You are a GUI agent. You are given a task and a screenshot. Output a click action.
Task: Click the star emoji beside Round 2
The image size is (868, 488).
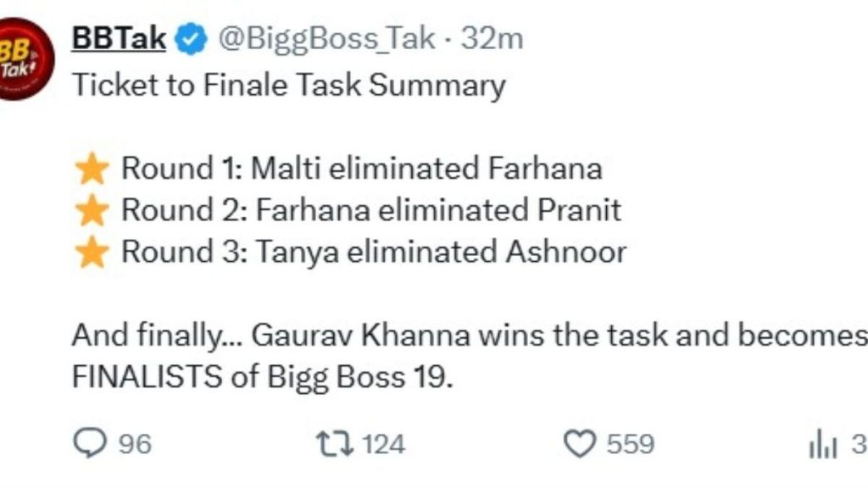coord(91,210)
